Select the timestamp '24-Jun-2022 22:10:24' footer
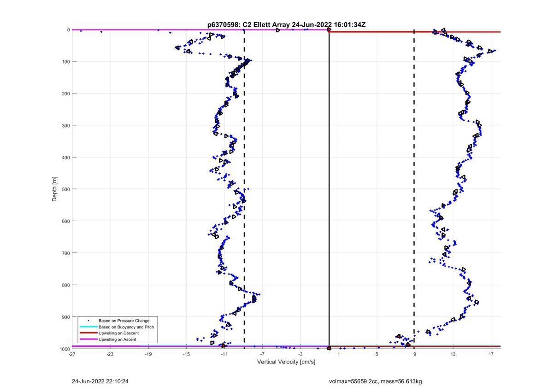Screen dimensions: 553x392 coord(100,381)
